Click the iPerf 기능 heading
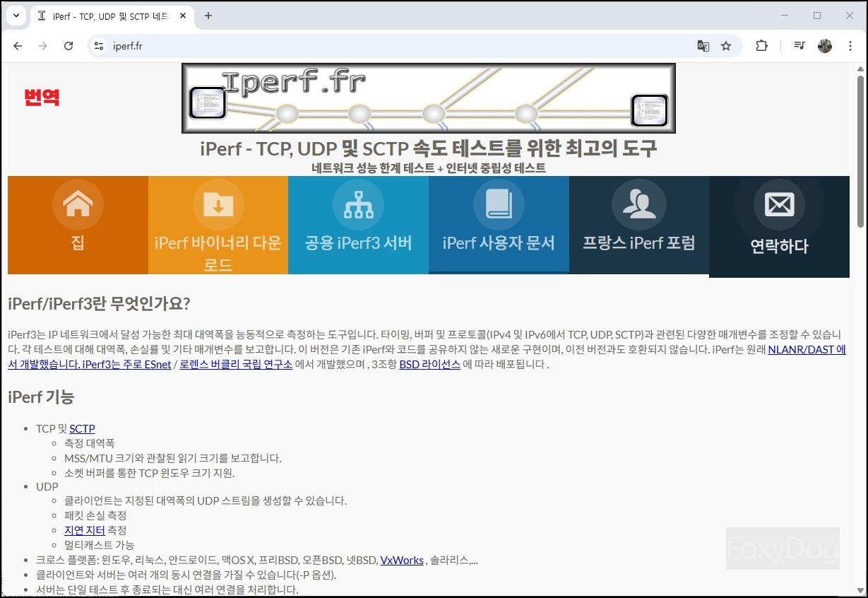 tap(41, 397)
